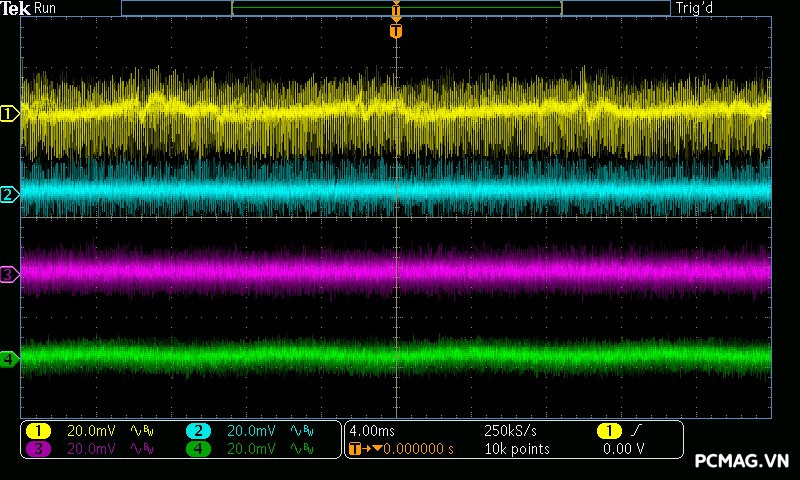Screen dimensions: 800x480
Task: Toggle channel 4 green badge in readout
Action: click(198, 449)
